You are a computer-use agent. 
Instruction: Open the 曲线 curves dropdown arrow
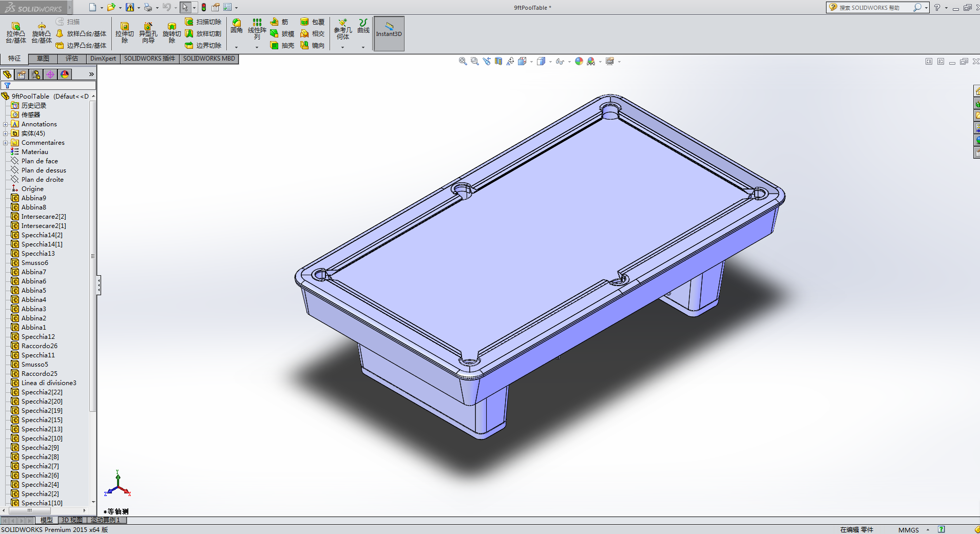tap(363, 47)
